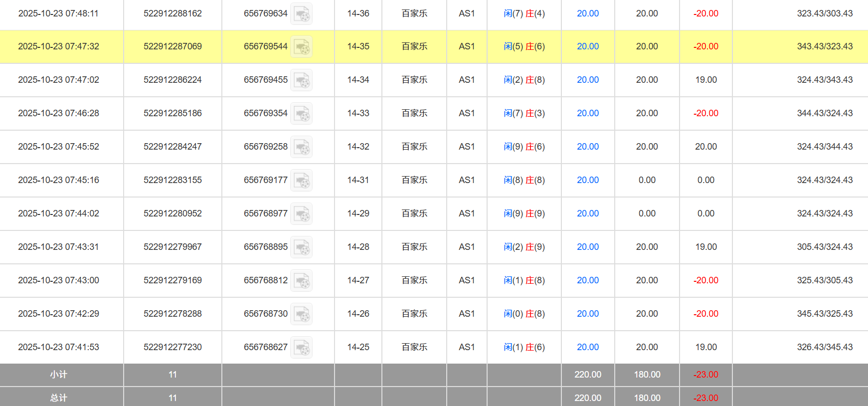
Task: Open the video icon beside 656768812
Action: [x=301, y=281]
